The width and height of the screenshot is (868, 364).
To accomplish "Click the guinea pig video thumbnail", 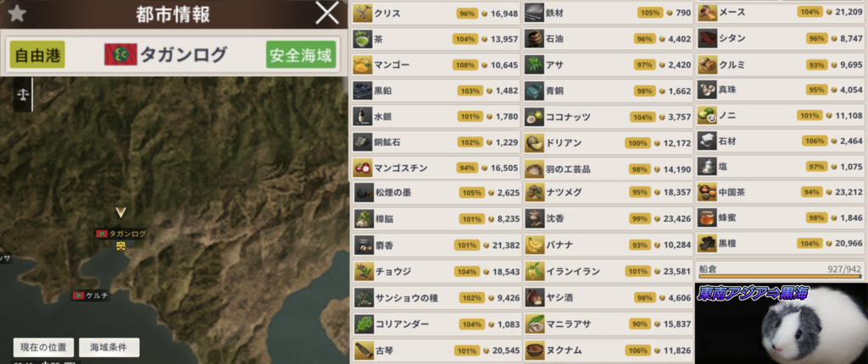I will (x=781, y=323).
